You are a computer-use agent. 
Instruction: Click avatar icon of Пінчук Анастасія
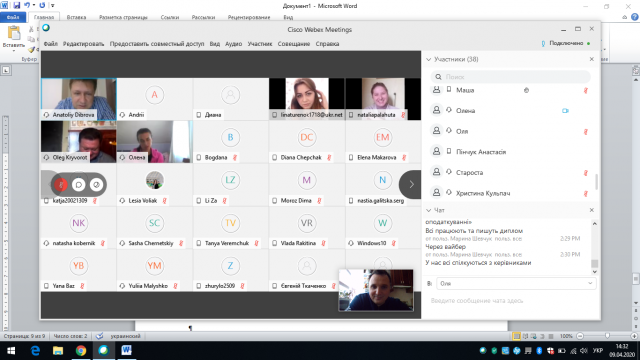(x=436, y=151)
